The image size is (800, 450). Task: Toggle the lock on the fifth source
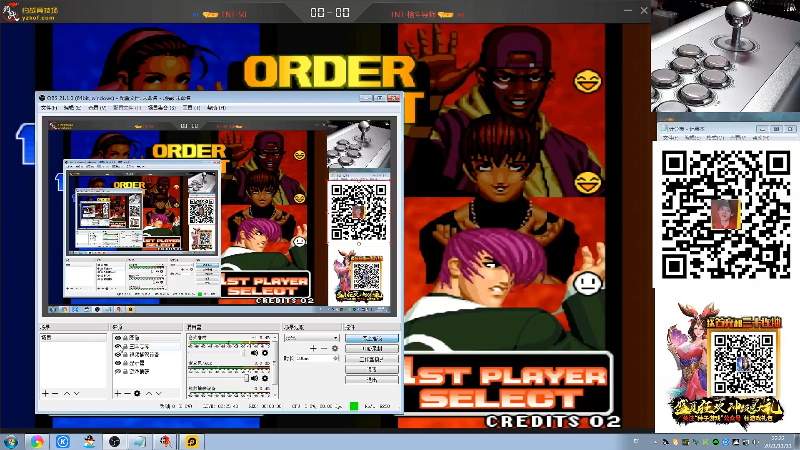[x=125, y=371]
